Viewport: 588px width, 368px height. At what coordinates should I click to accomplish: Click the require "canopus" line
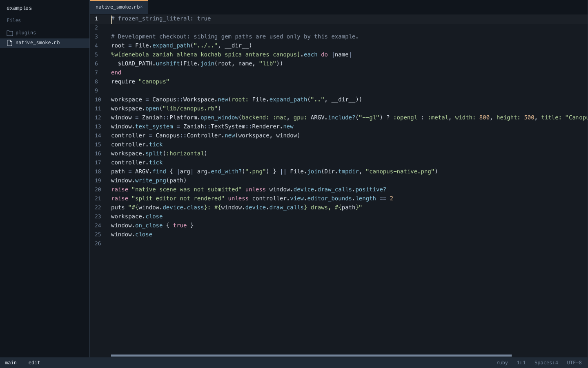[x=140, y=82]
